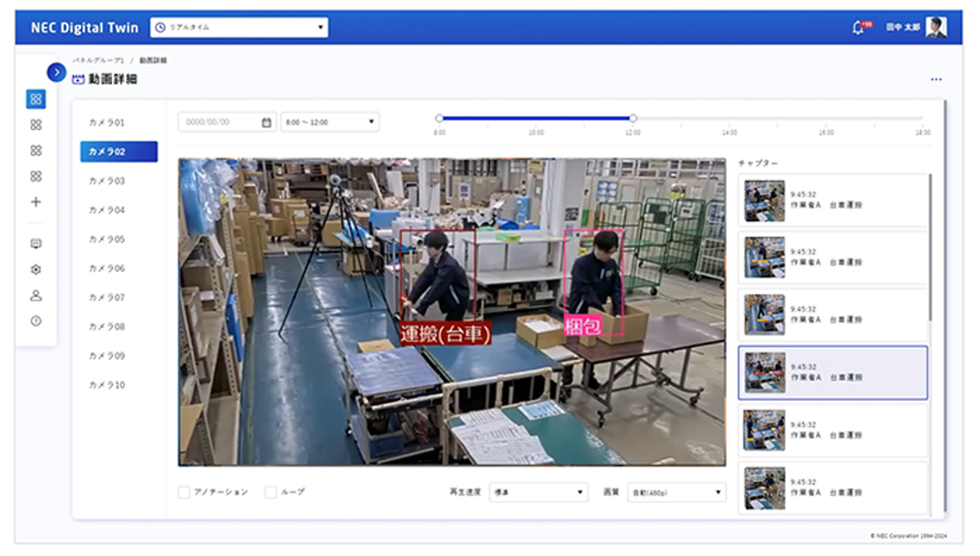Click the video icon beside 動画詳細 title
The image size is (980, 556).
(x=78, y=79)
